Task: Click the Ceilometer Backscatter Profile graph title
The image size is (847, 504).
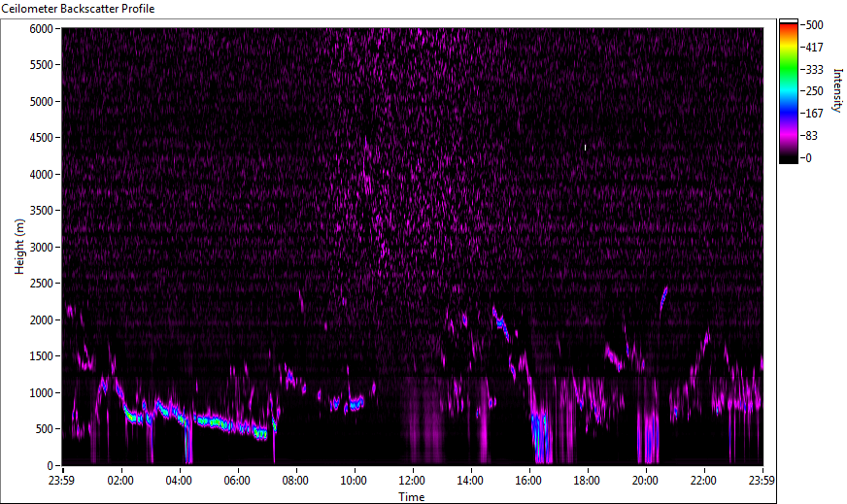Action: coord(78,9)
